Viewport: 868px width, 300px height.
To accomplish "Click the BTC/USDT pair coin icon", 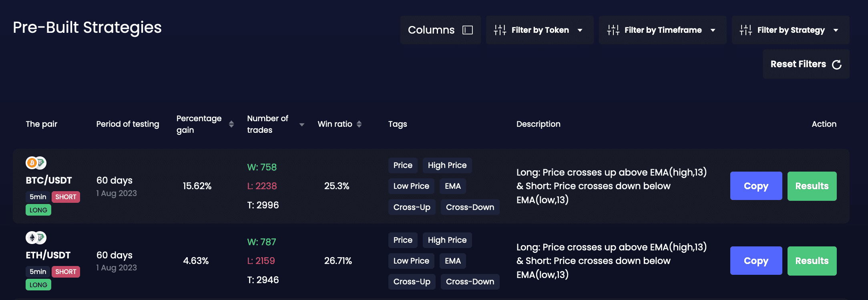I will point(36,163).
